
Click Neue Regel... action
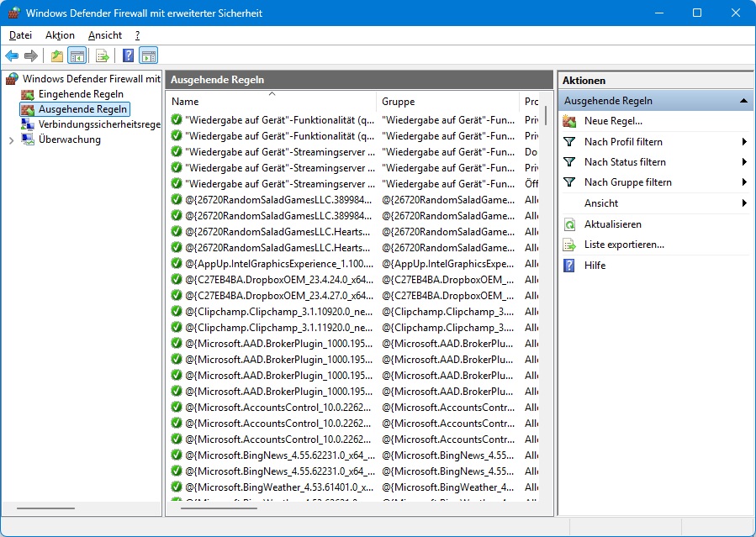pyautogui.click(x=613, y=121)
